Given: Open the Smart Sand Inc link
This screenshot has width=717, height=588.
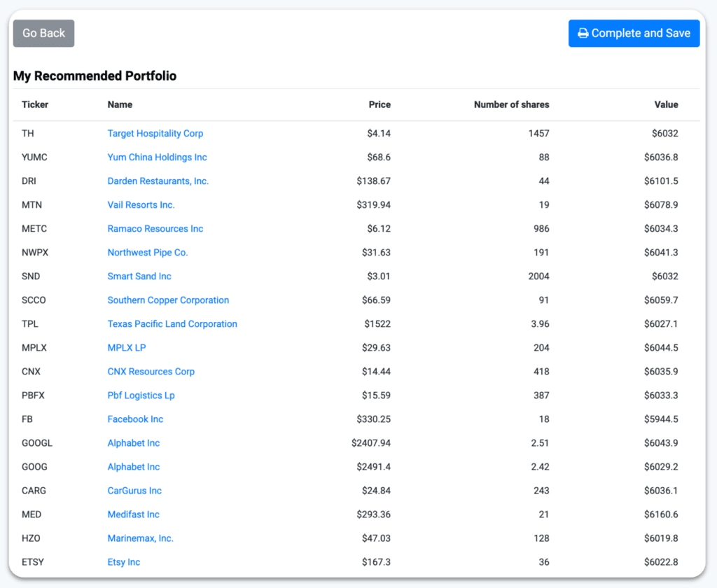Looking at the screenshot, I should [139, 276].
